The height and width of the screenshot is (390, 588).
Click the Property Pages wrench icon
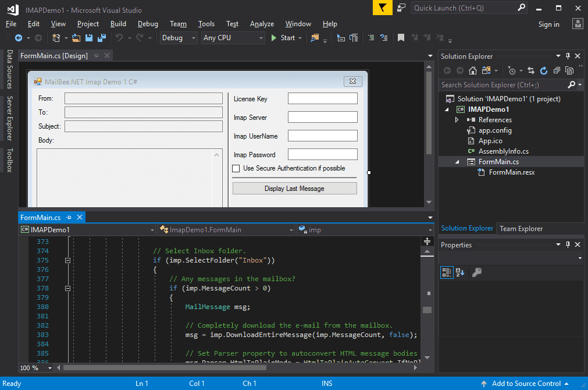[477, 272]
